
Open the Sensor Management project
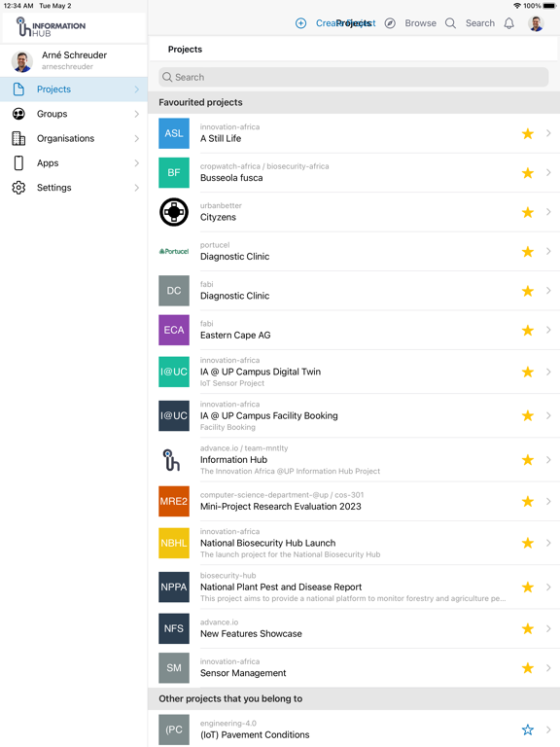(354, 668)
